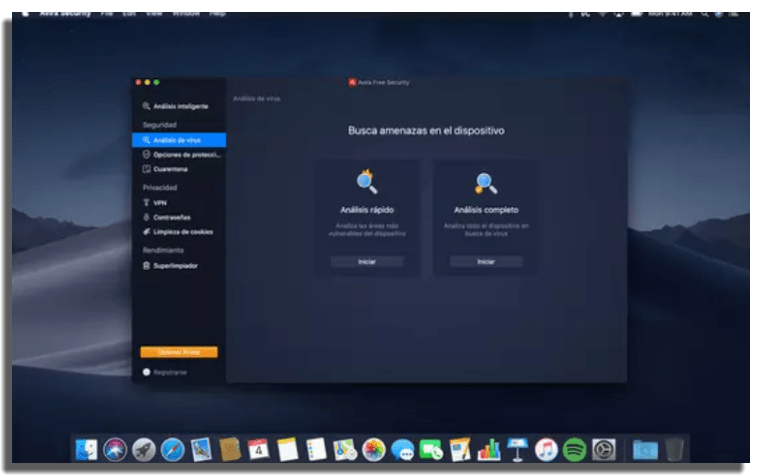This screenshot has width=762, height=475.
Task: Click the Análisis completo magnifier icon
Action: (x=485, y=183)
